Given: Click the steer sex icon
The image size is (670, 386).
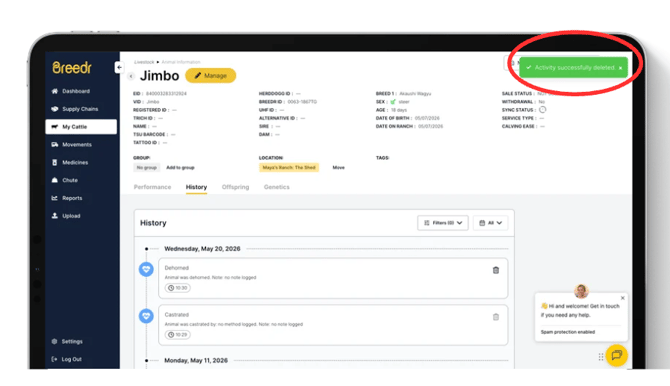Looking at the screenshot, I should click(x=393, y=102).
